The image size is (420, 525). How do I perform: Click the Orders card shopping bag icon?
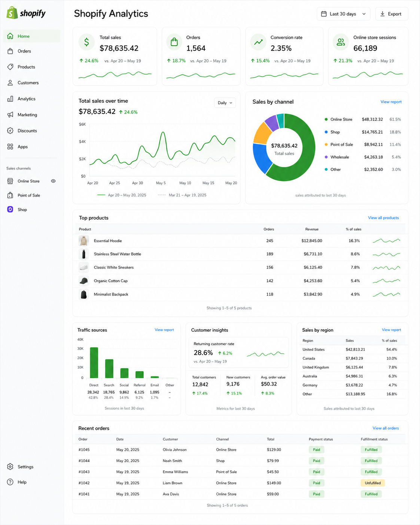[x=174, y=42]
